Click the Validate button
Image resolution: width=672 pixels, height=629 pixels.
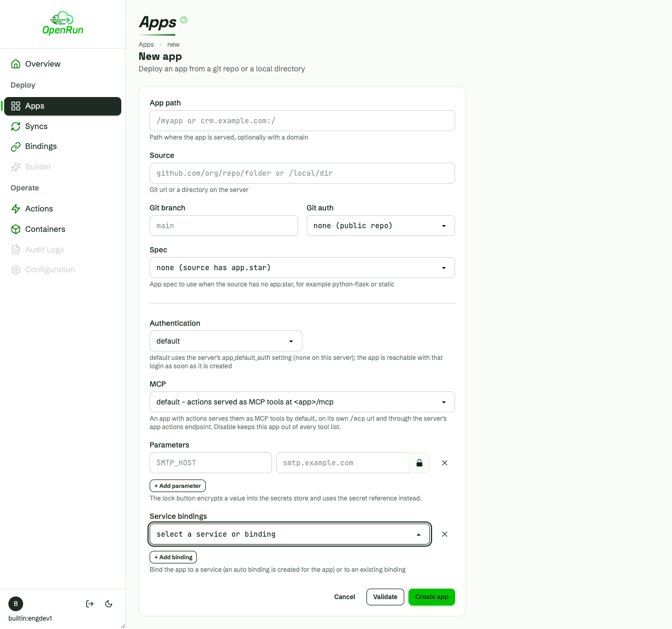tap(385, 597)
